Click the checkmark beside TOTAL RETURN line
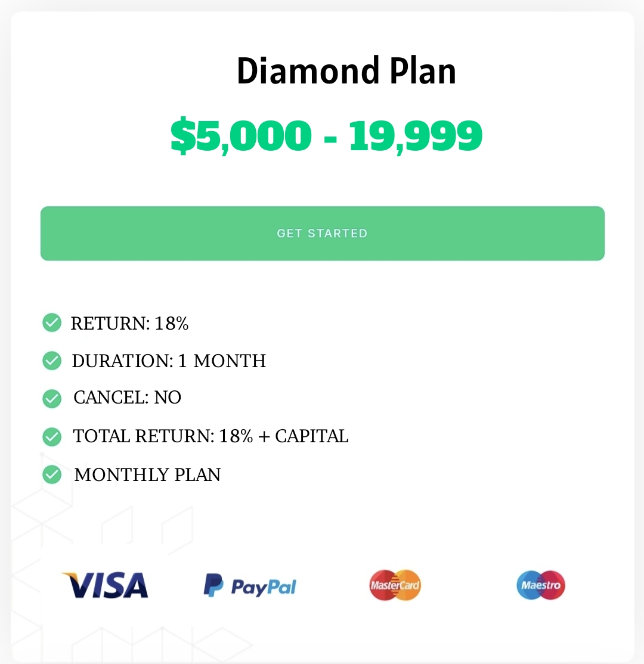The height and width of the screenshot is (664, 644). click(x=52, y=436)
